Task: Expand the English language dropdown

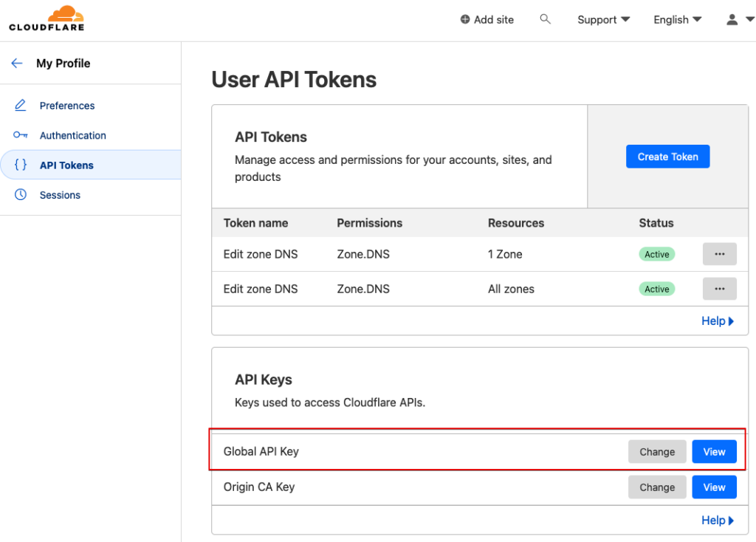Action: coord(678,20)
